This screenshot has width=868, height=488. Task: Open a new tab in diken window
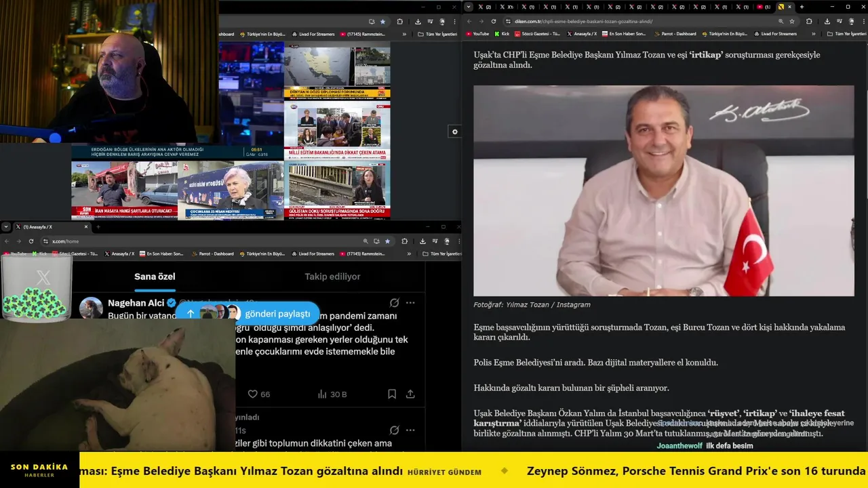(x=802, y=7)
